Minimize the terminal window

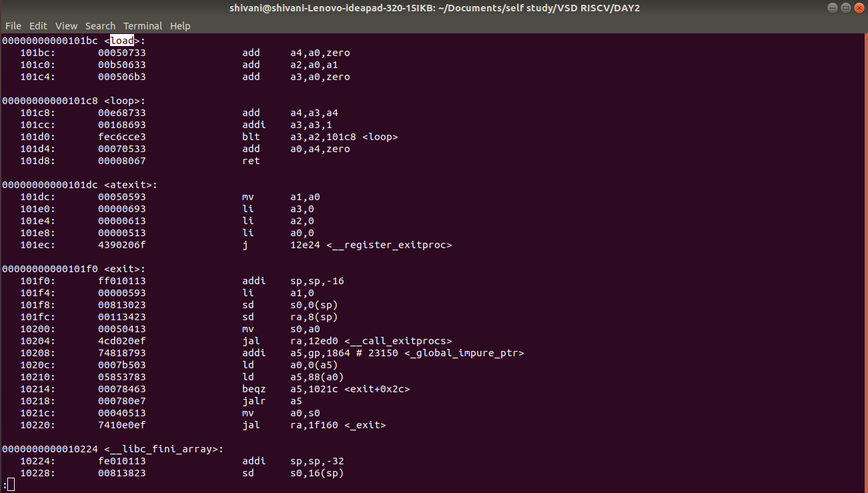(831, 8)
